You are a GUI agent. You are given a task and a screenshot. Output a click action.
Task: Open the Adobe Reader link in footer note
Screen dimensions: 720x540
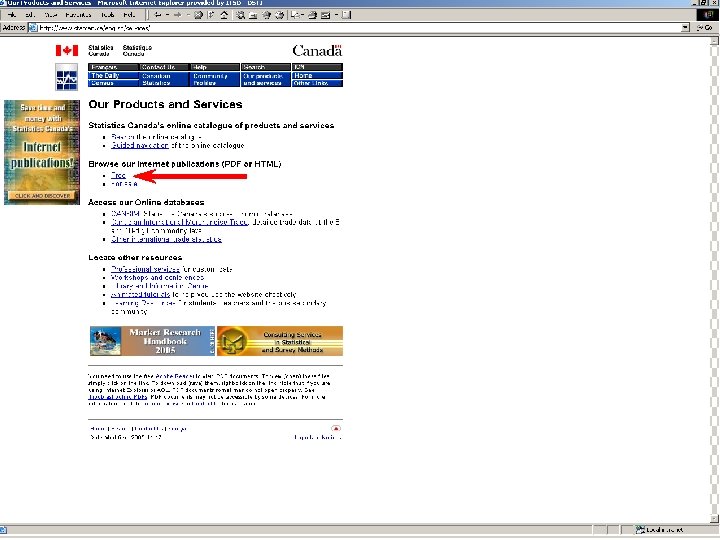coord(175,376)
